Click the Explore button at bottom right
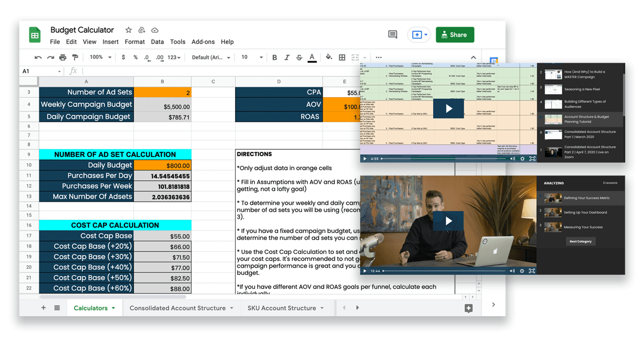This screenshot has height=343, width=644. [x=469, y=308]
